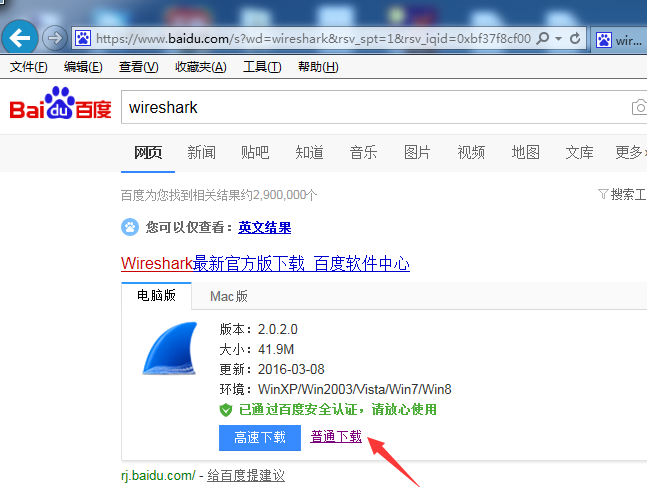The width and height of the screenshot is (647, 492).
Task: Select the 图片 search category tab
Action: coord(417,152)
